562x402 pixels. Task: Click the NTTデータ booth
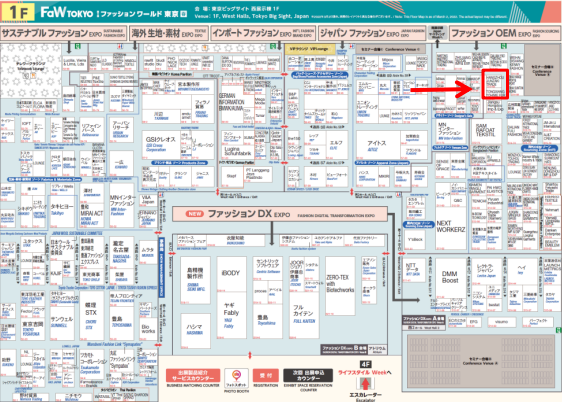pos(413,270)
